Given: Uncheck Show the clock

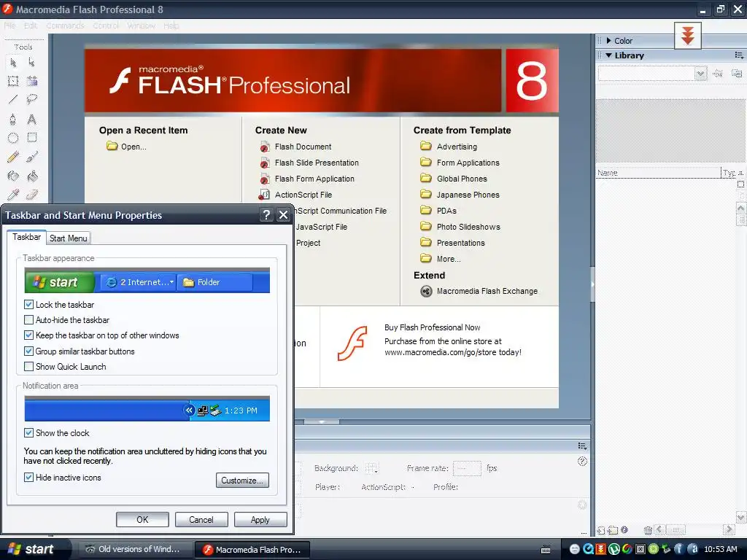Looking at the screenshot, I should tap(28, 433).
